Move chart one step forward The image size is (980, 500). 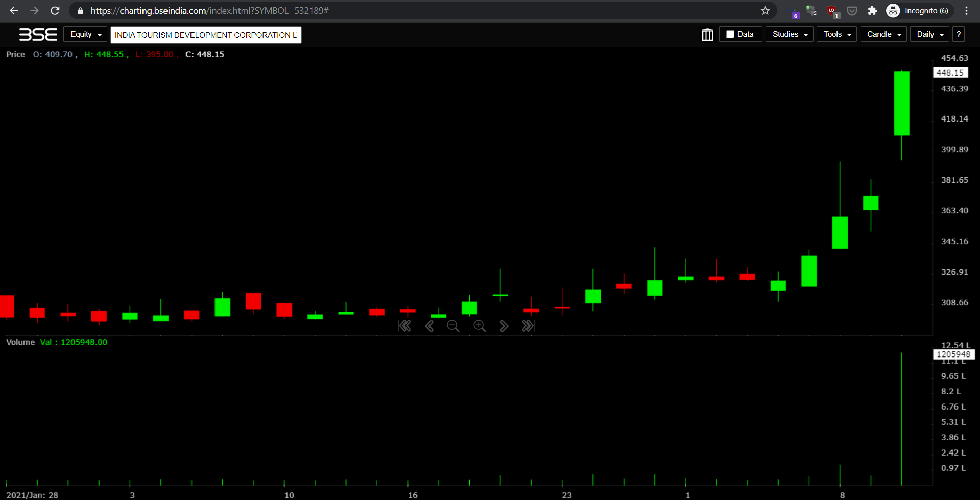click(x=504, y=326)
